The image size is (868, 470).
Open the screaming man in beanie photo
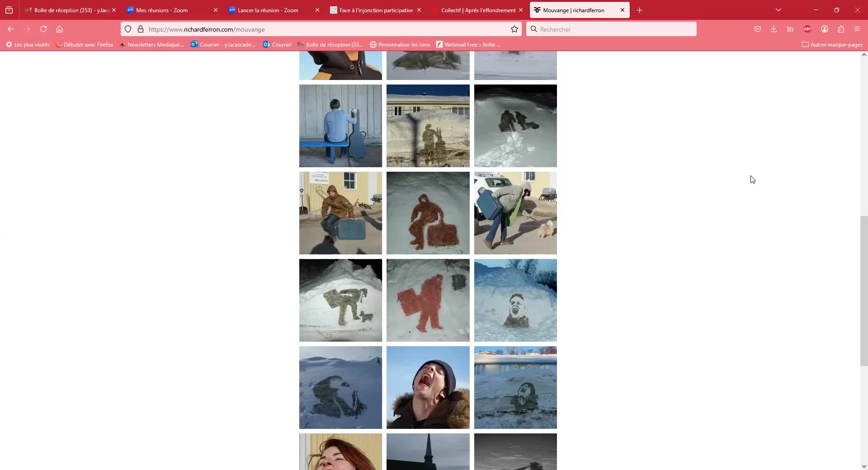428,387
